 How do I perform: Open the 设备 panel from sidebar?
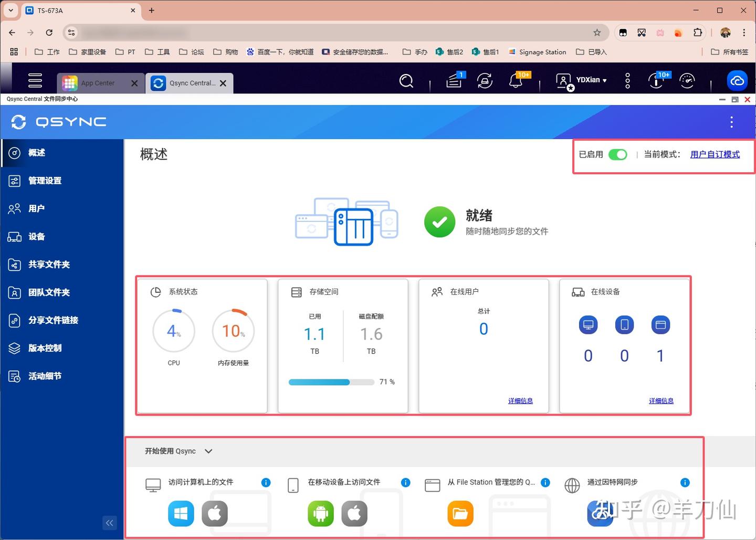36,237
